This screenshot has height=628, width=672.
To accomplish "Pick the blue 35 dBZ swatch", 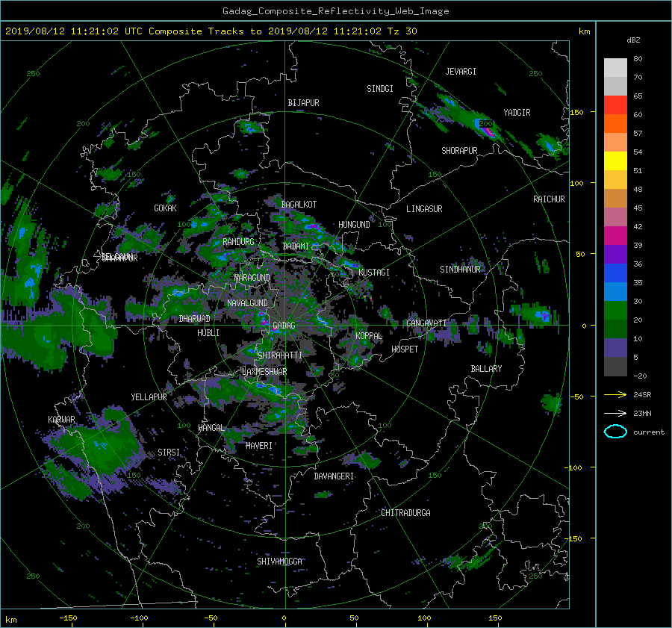I will click(615, 273).
